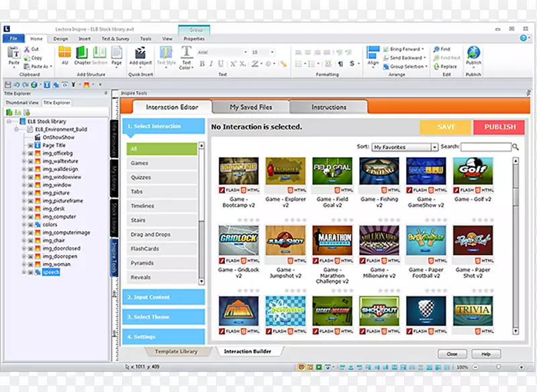
Task: Apply italic formatting with I
Action: (211, 64)
